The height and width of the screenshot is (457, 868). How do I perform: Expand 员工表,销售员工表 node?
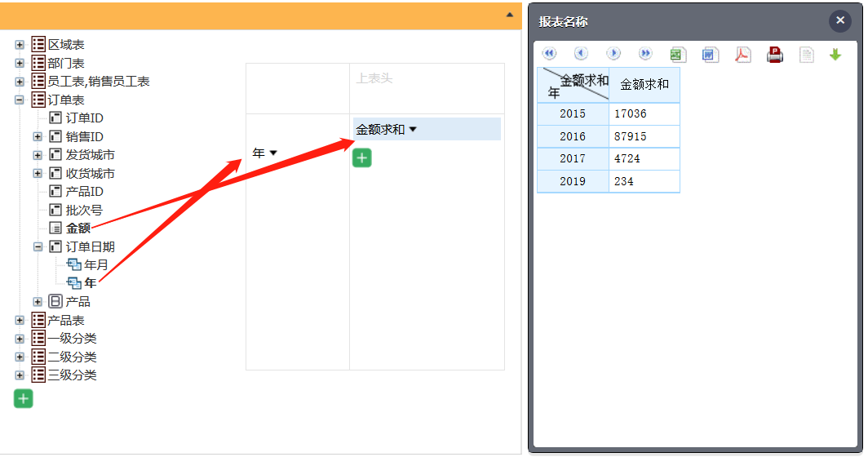tap(20, 82)
